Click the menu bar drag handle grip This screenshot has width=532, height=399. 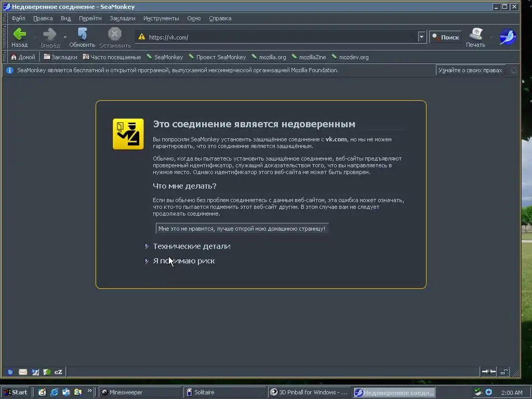4,18
